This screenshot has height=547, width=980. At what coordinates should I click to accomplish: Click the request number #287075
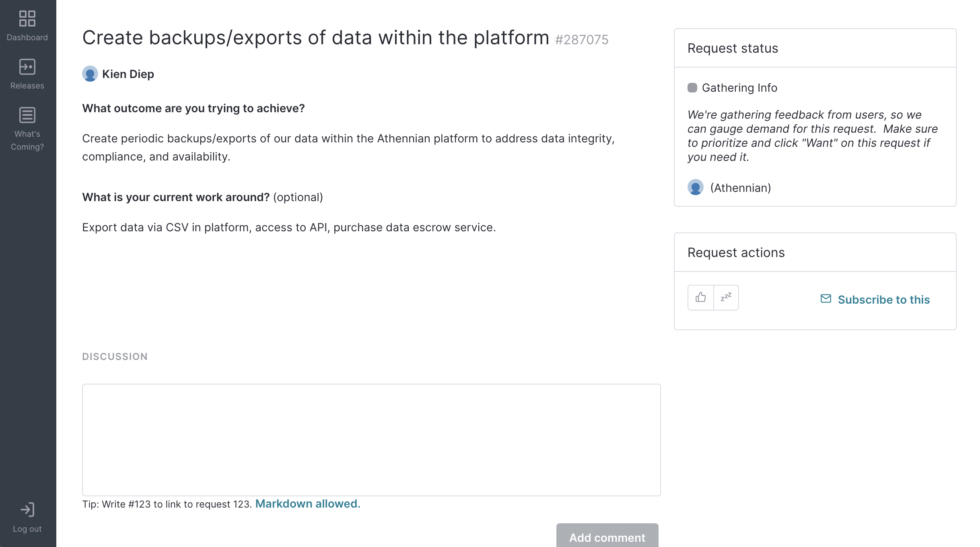(581, 39)
